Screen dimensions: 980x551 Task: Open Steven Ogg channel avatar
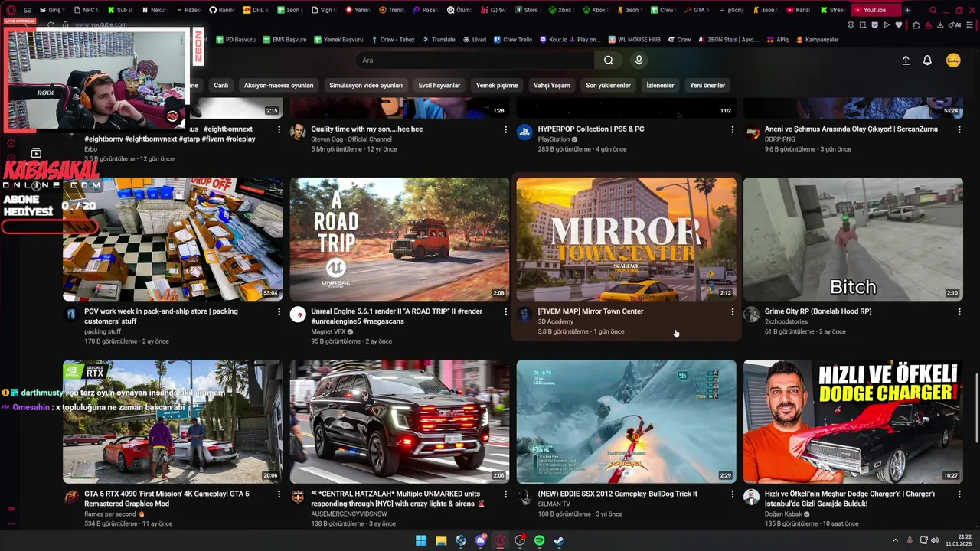pos(298,132)
